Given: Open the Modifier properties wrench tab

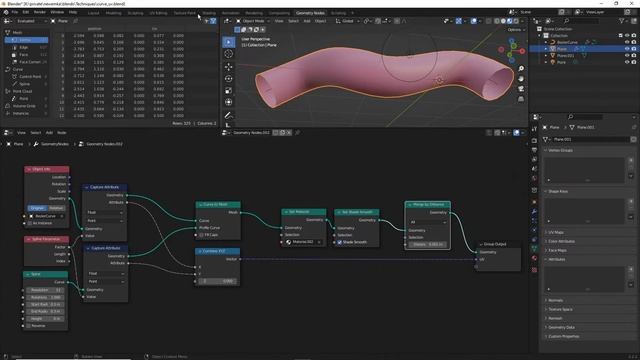Looking at the screenshot, I should point(534,211).
